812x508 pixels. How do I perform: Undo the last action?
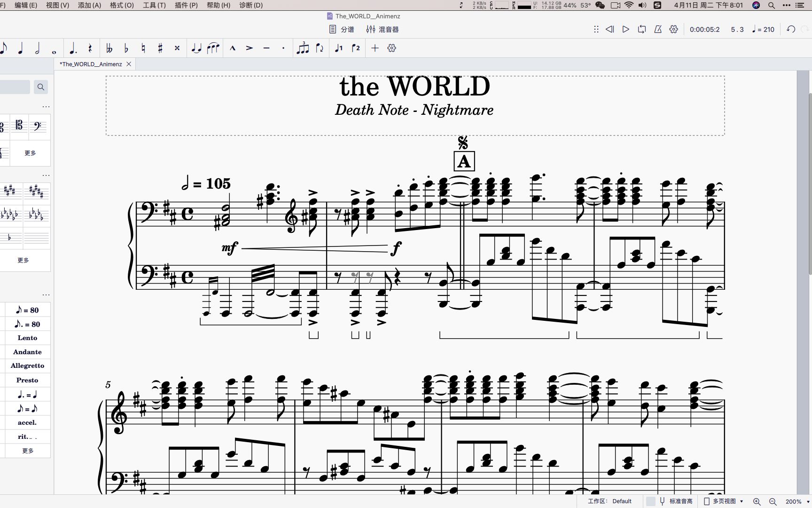coord(791,29)
